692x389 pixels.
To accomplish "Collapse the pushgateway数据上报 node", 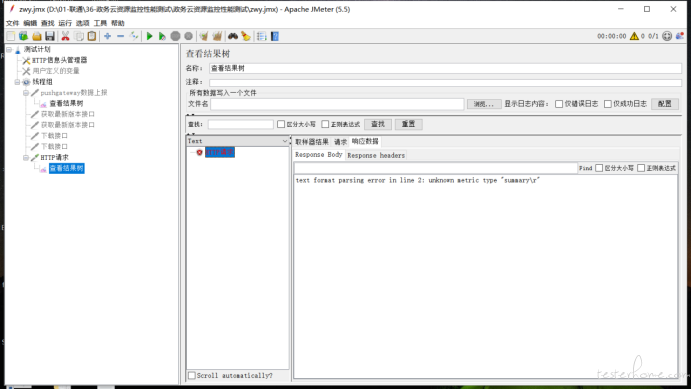I will [x=26, y=93].
